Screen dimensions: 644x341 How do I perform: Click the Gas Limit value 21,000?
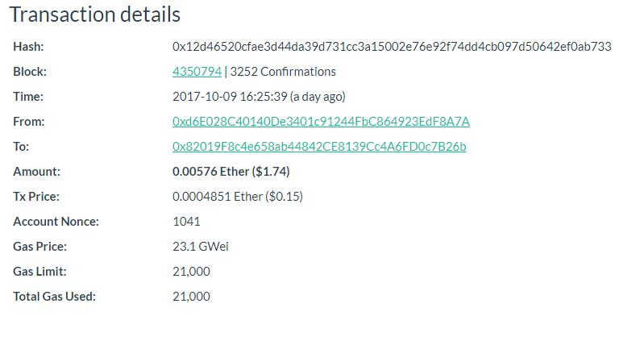(x=191, y=272)
